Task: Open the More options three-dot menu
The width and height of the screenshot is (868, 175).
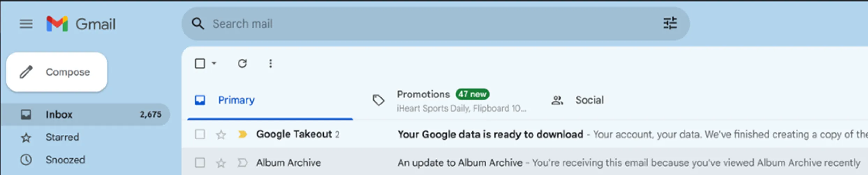Action: pyautogui.click(x=270, y=63)
